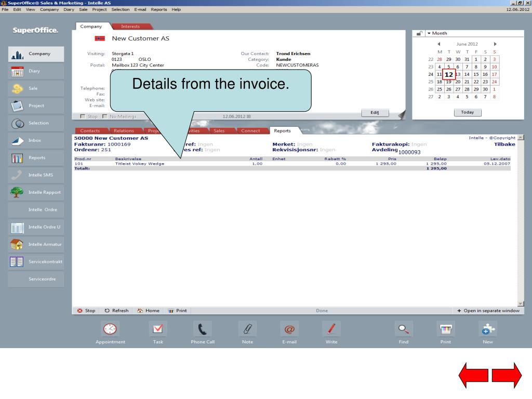Print the report from browser bar
Screen dimensions: 532x399
click(178, 311)
